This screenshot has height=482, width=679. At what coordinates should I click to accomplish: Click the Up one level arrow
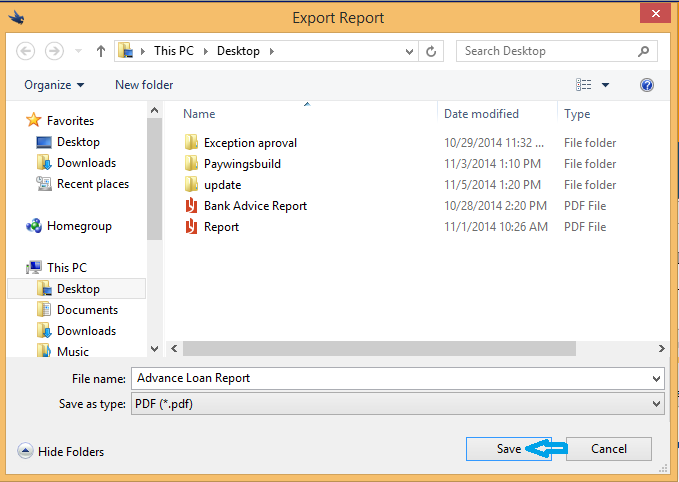click(101, 51)
